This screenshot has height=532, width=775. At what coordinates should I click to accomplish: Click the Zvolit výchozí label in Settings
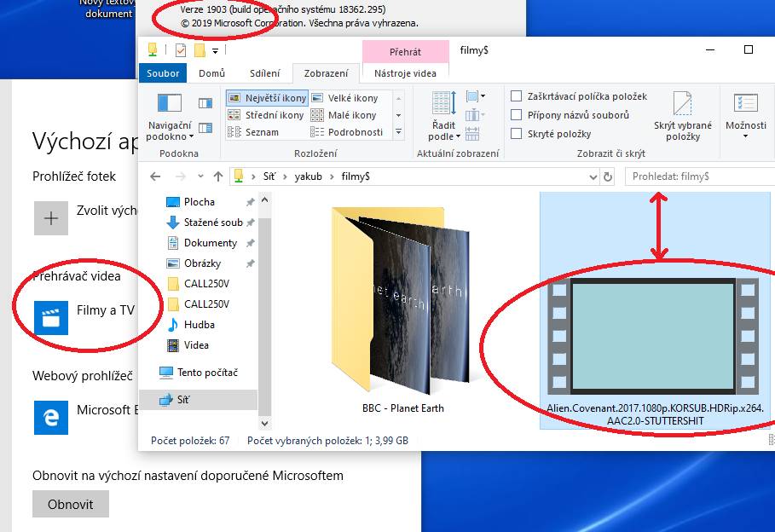(x=107, y=211)
